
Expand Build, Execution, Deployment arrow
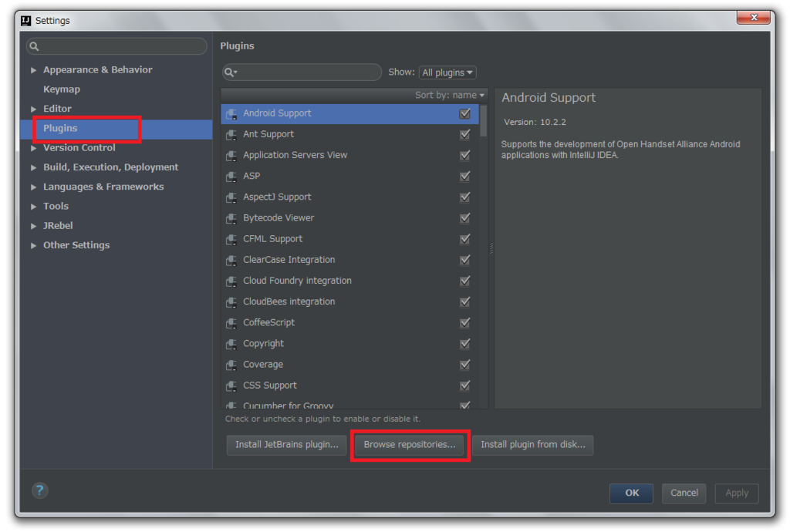pyautogui.click(x=33, y=167)
